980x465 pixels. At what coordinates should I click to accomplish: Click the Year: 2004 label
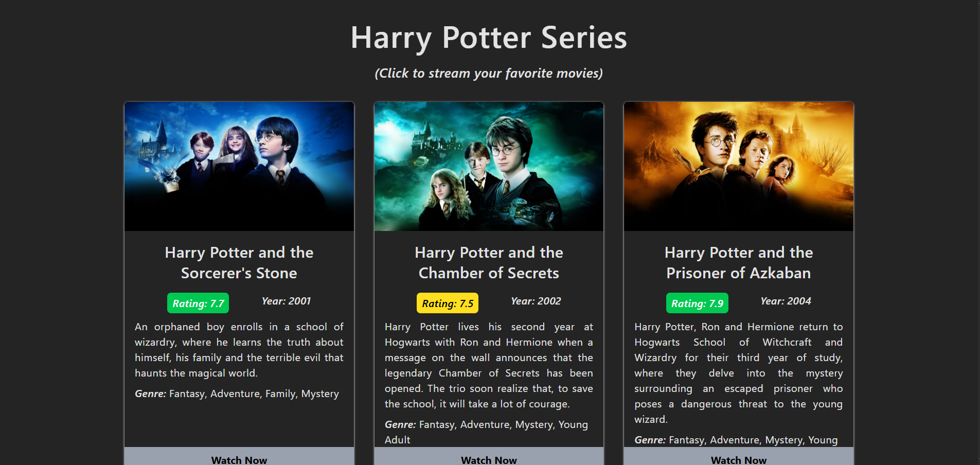point(786,301)
